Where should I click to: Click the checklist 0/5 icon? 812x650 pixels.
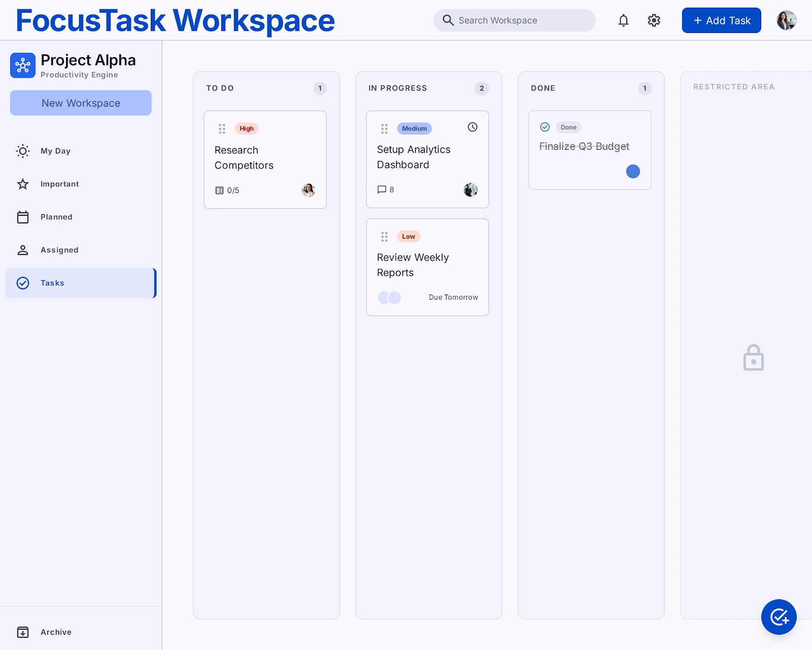219,190
